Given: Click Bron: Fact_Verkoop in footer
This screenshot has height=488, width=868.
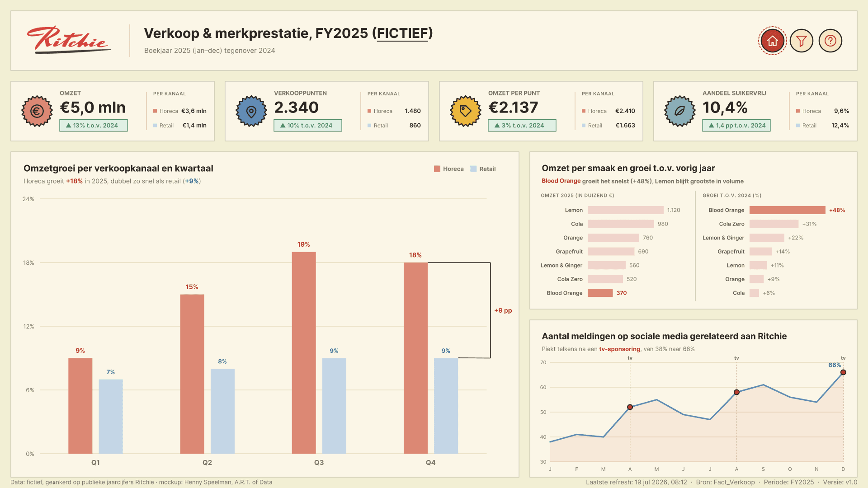Looking at the screenshot, I should (725, 482).
